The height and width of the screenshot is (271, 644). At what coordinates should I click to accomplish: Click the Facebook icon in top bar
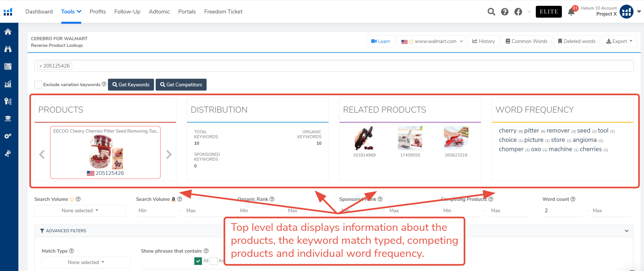(x=518, y=12)
